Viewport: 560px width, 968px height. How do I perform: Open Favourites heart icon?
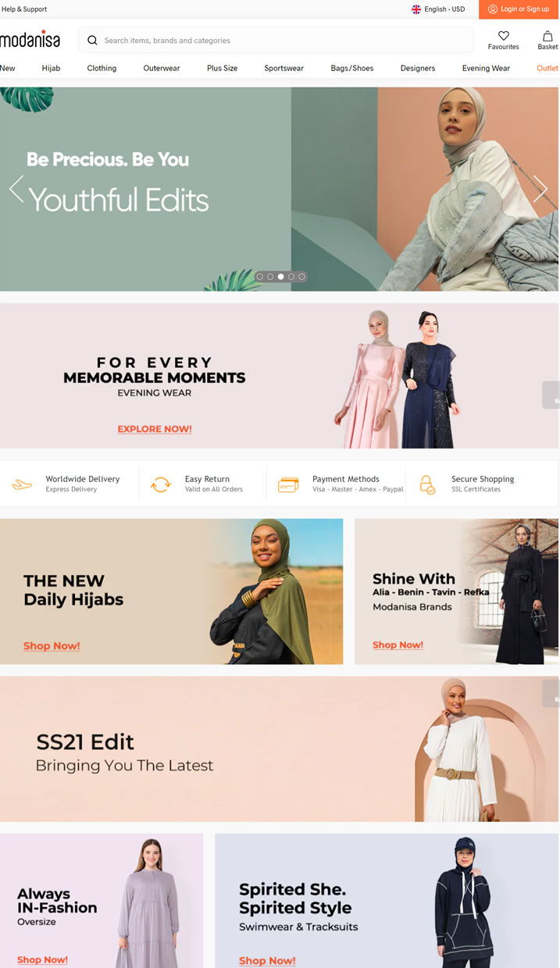[504, 36]
